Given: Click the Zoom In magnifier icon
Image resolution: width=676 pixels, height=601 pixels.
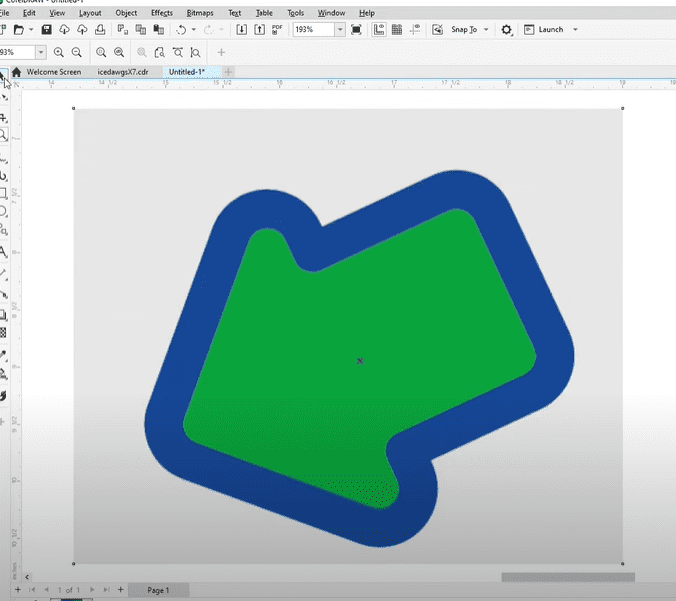Looking at the screenshot, I should coord(59,52).
